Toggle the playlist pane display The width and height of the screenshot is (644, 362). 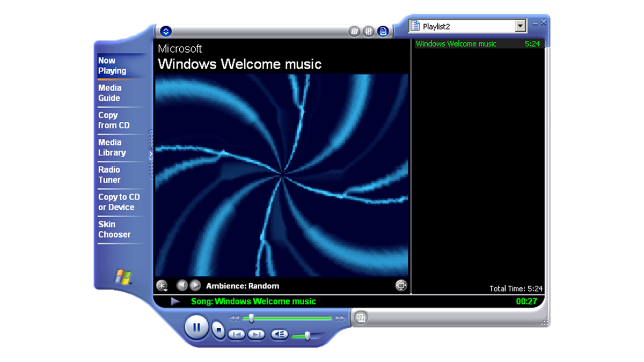tap(383, 31)
